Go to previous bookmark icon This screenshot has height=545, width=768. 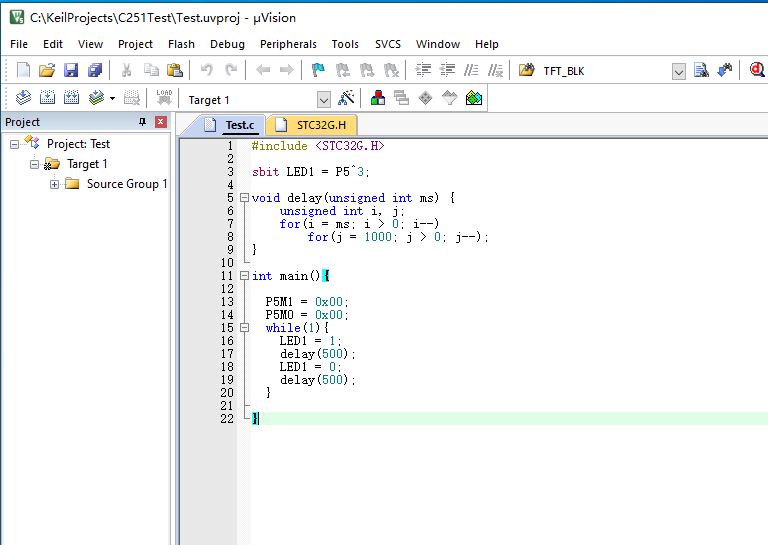[x=342, y=71]
